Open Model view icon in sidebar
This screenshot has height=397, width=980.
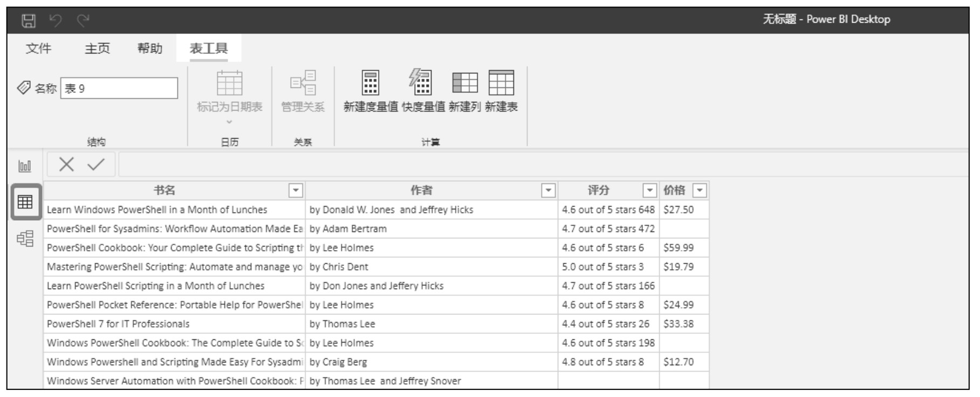[25, 238]
